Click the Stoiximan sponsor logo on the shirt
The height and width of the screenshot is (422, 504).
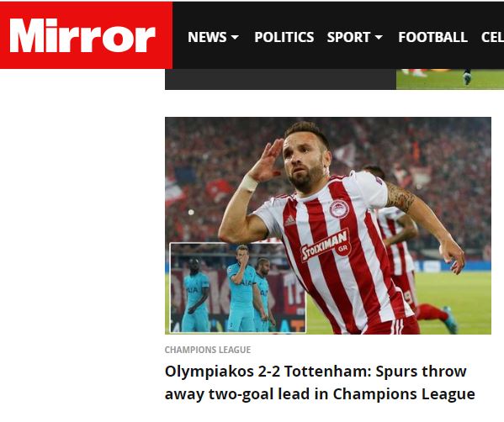(326, 245)
